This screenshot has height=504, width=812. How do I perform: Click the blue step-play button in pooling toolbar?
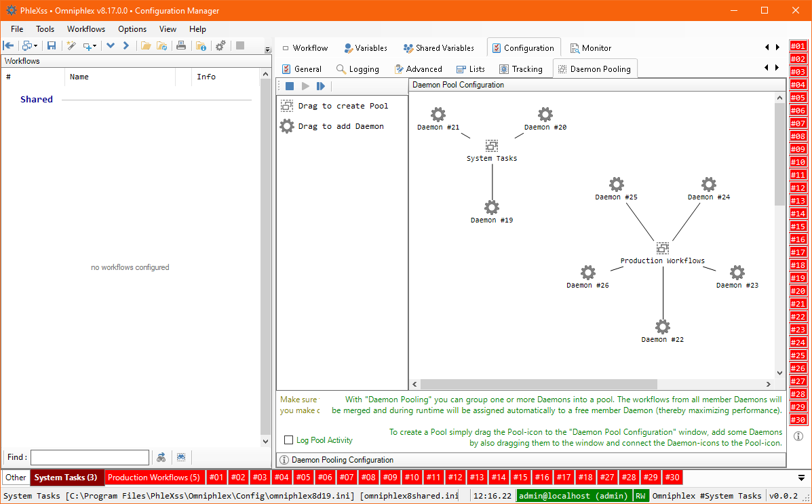pos(321,86)
